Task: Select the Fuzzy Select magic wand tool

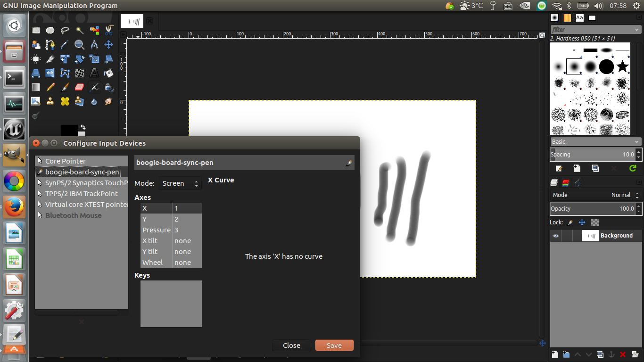Action: 80,31
